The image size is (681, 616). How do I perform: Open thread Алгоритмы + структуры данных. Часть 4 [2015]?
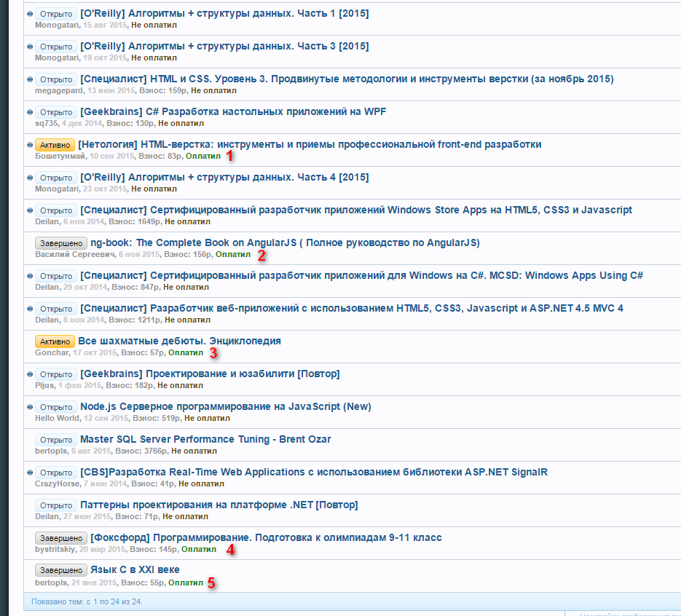pyautogui.click(x=224, y=177)
